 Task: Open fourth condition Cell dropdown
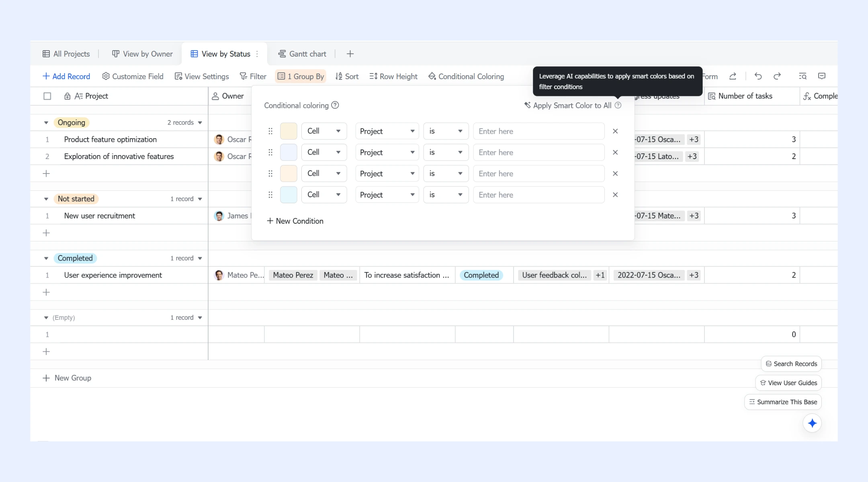tap(324, 195)
